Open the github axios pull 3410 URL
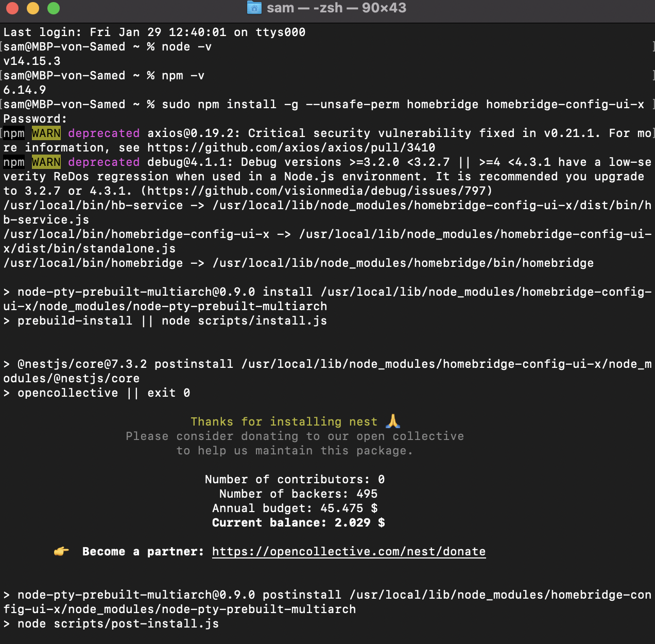Screen dimensions: 655x644 coord(291,148)
